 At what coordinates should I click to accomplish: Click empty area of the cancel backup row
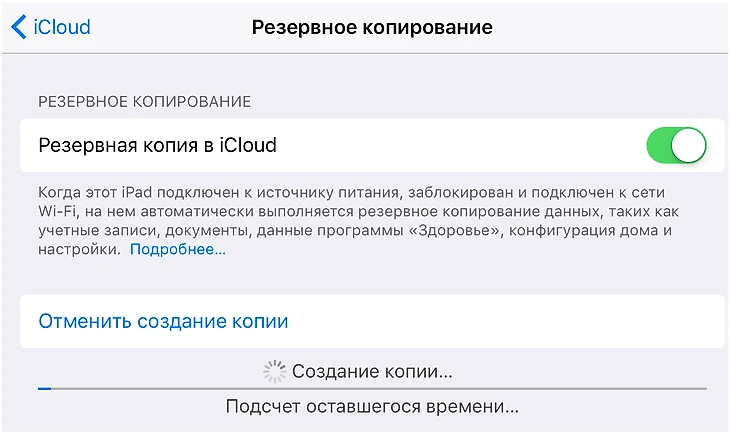coord(503,321)
